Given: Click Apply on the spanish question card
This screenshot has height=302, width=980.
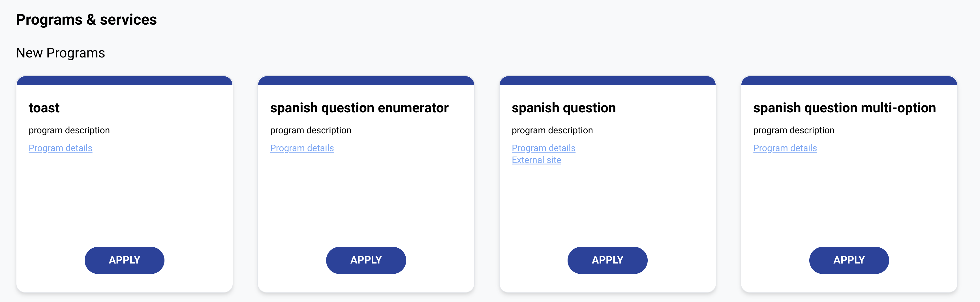Looking at the screenshot, I should pos(607,260).
